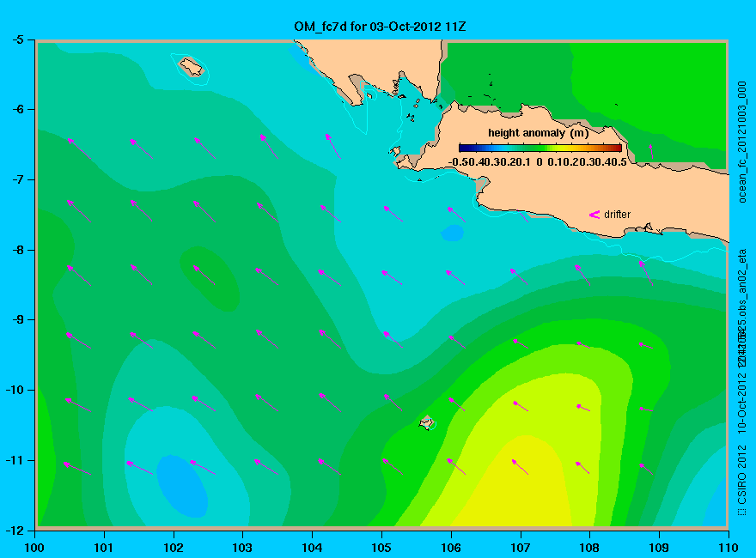The height and width of the screenshot is (558, 756).
Task: Click the "101" longitude tick label
Action: click(104, 548)
